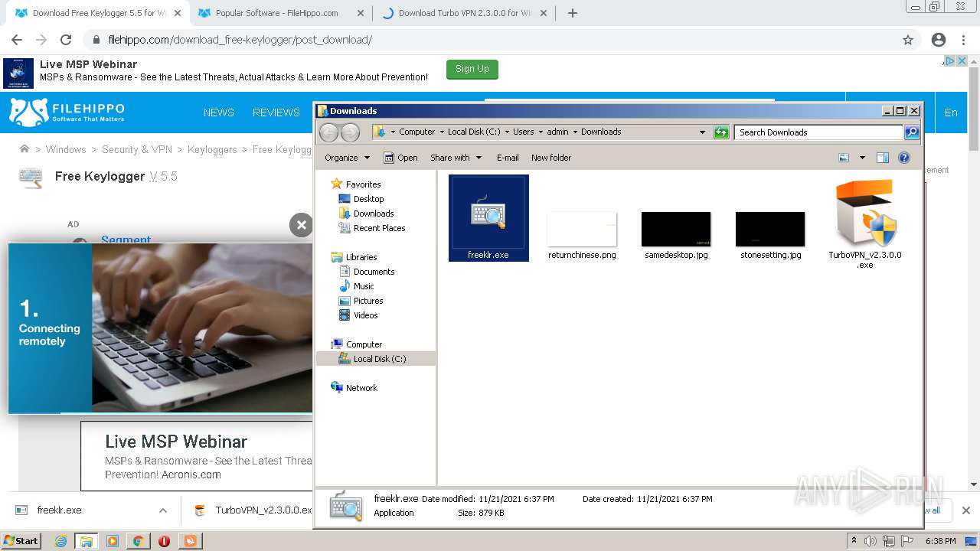The width and height of the screenshot is (980, 551).
Task: Select Libraries in the navigation pane
Action: click(x=361, y=257)
